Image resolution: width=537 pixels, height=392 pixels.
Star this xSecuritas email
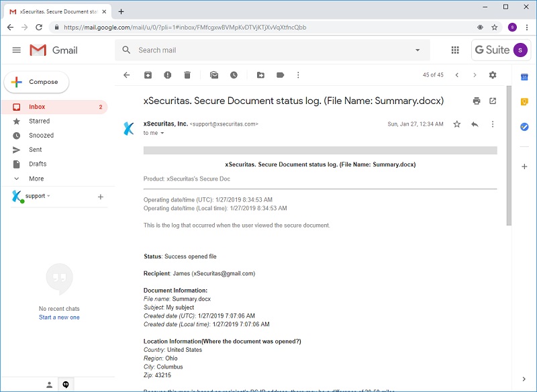457,124
